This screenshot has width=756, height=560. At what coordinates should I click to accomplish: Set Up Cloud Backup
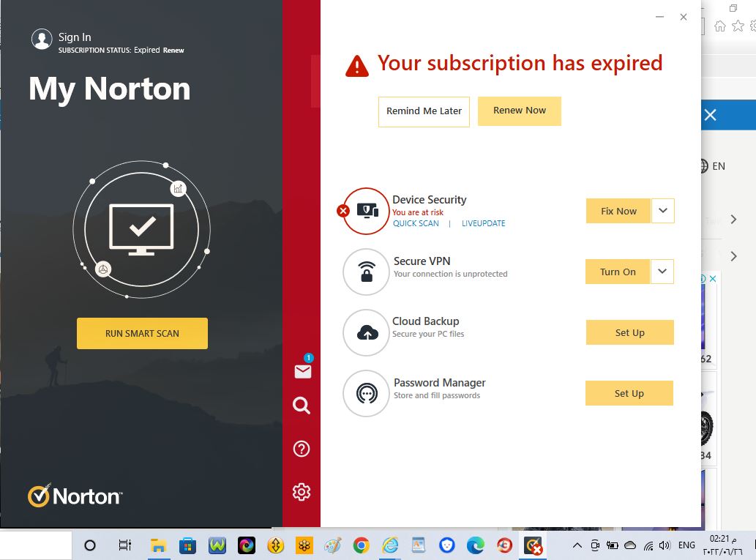[629, 332]
